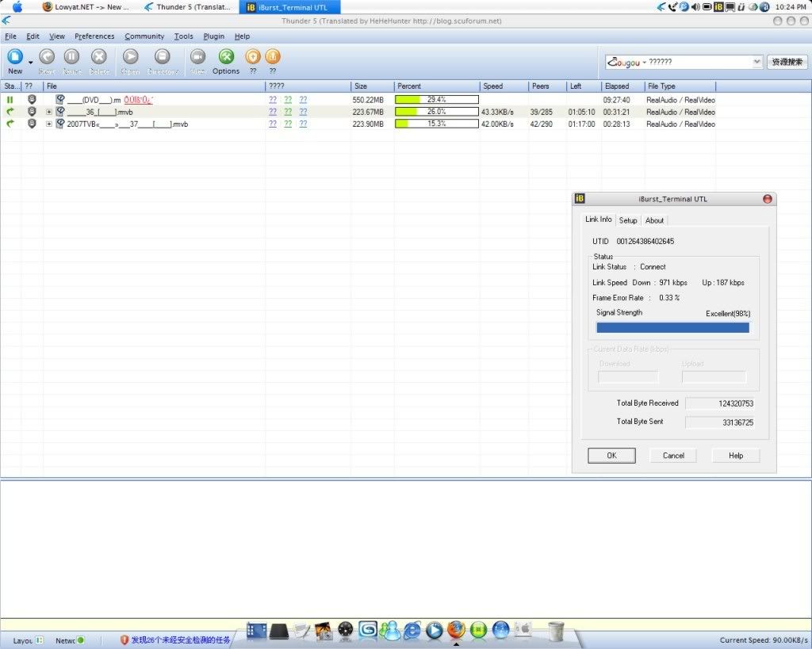Open the Sougou search box dropdown

click(x=756, y=62)
